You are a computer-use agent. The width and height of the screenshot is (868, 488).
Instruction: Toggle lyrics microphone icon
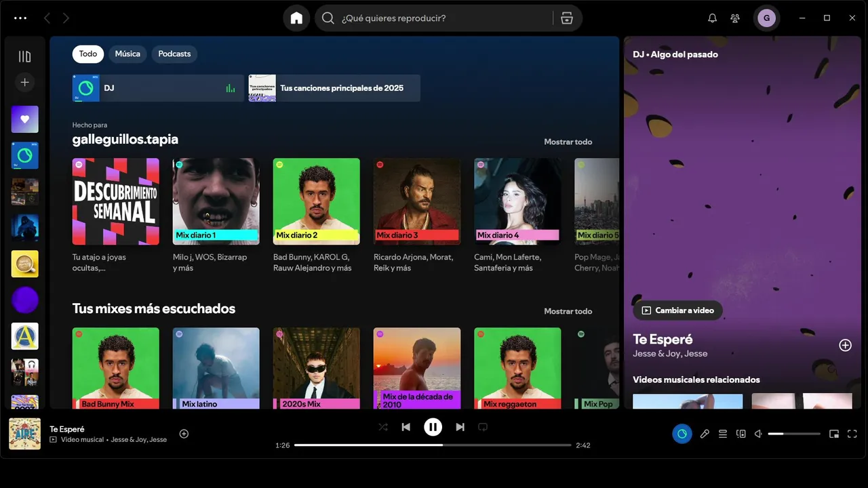705,434
